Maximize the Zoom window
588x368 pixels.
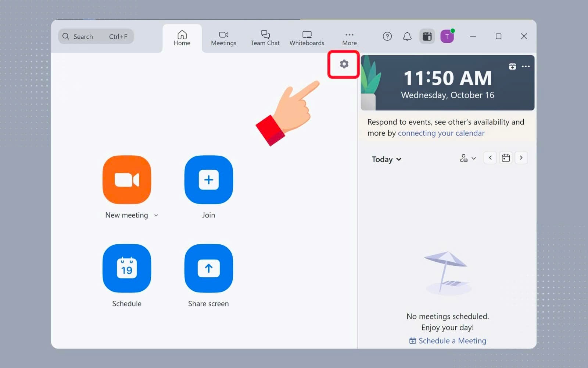point(499,36)
